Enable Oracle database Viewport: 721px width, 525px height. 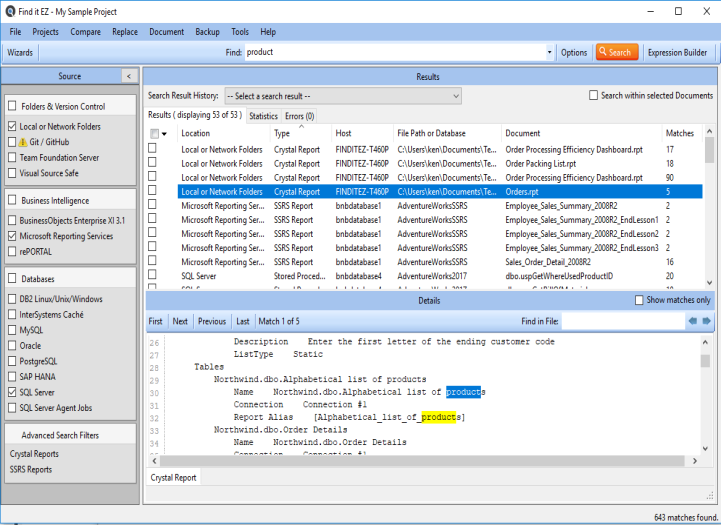12,346
